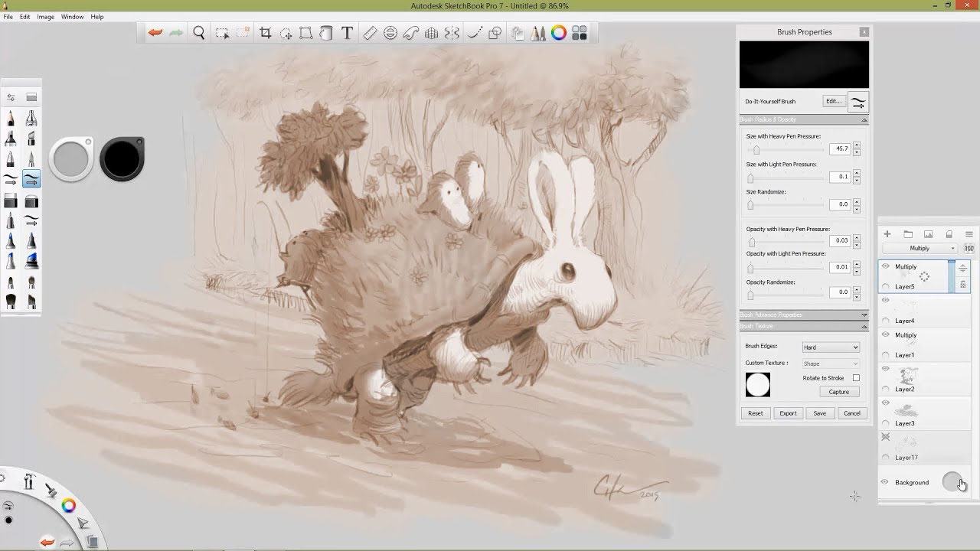Click the Size with Heavy Pen Pressure slider
The image size is (980, 551).
[x=786, y=150]
